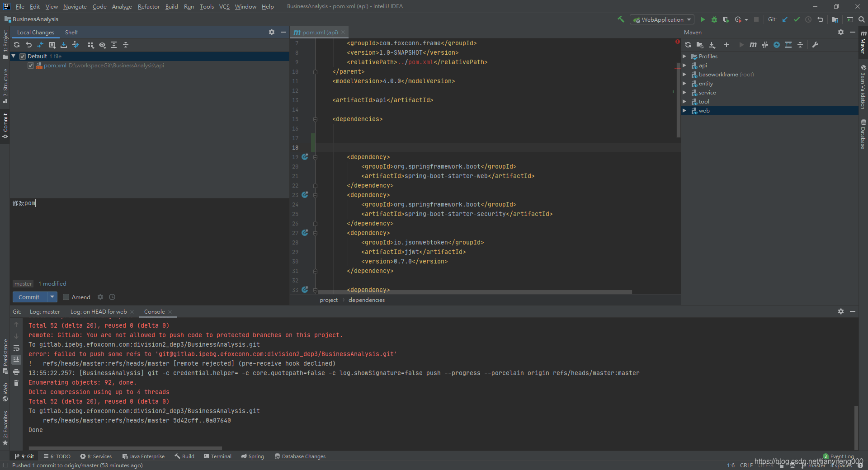
Task: Open Maven Settings wrench icon
Action: tap(815, 45)
